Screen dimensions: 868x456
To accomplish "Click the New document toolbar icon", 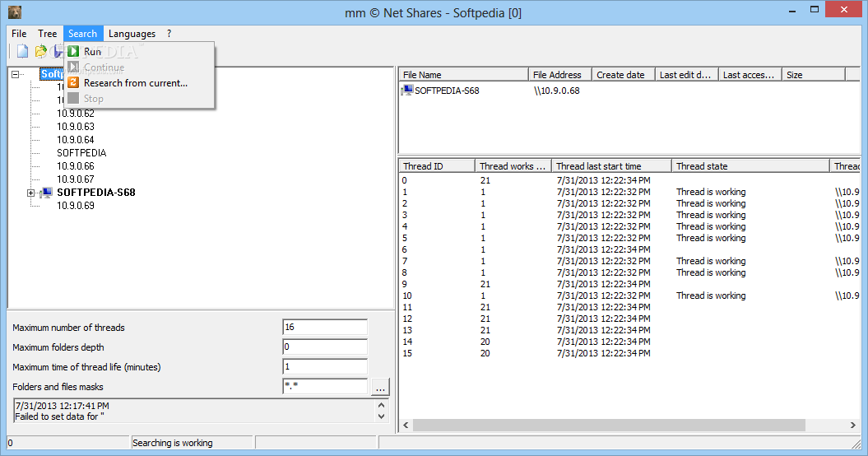I will (23, 52).
